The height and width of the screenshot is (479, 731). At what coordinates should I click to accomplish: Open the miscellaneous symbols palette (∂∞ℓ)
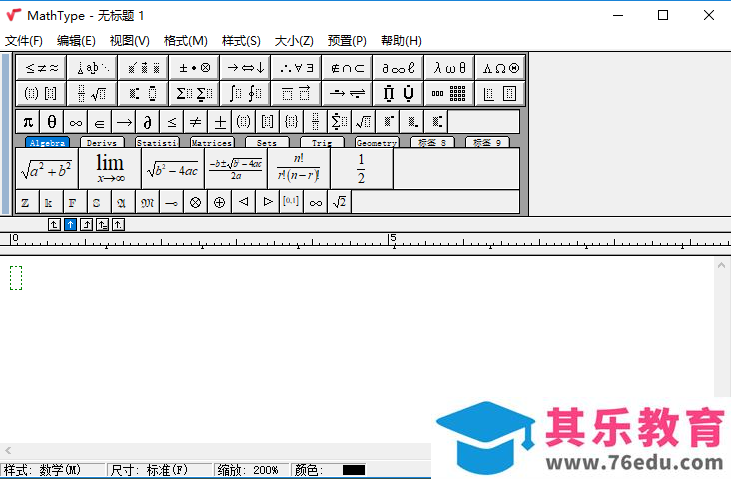pyautogui.click(x=398, y=68)
